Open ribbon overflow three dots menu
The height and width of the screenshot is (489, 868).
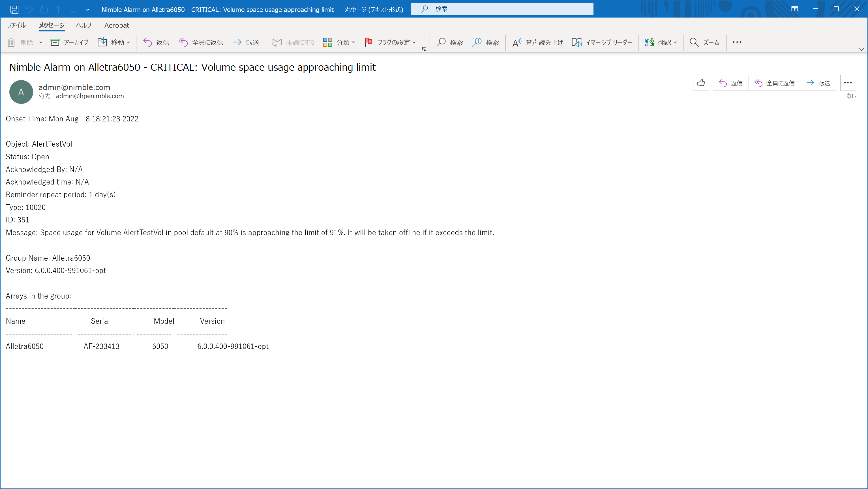point(737,42)
